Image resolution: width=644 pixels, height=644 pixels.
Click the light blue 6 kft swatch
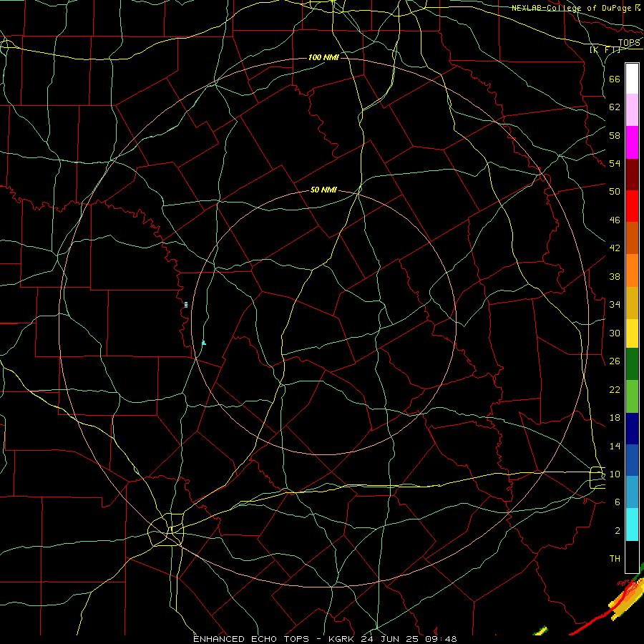(632, 492)
